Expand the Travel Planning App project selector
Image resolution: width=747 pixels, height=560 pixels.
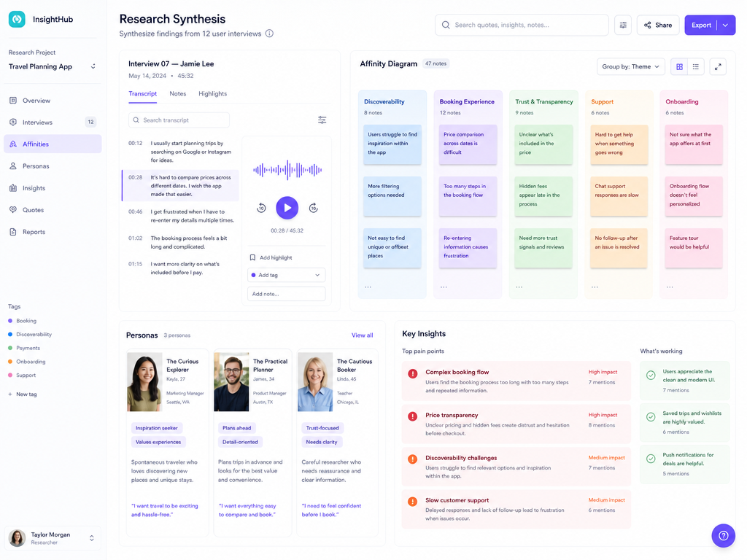(53, 66)
